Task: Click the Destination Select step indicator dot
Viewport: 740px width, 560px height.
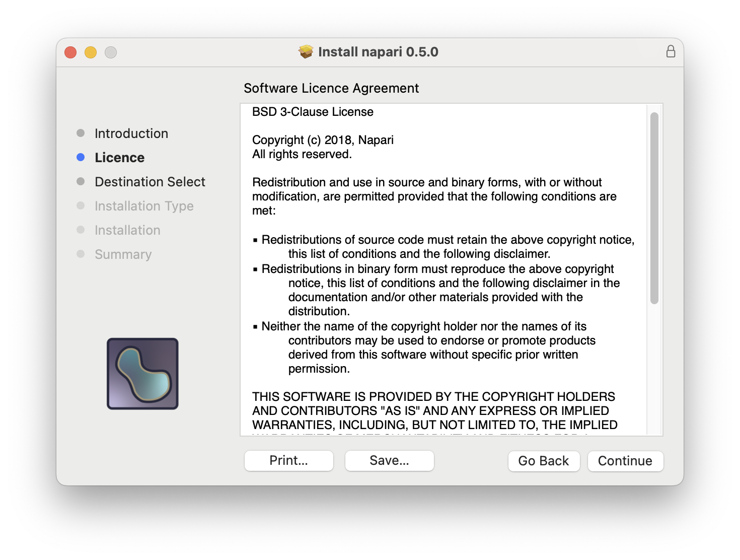Action: pyautogui.click(x=81, y=181)
